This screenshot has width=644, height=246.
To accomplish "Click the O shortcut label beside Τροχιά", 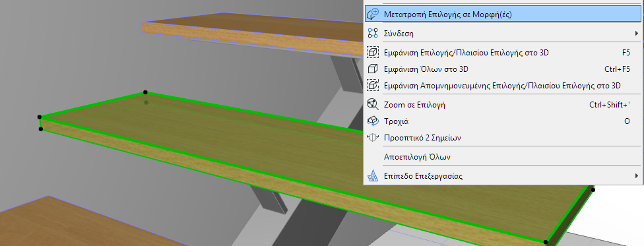I will click(627, 121).
